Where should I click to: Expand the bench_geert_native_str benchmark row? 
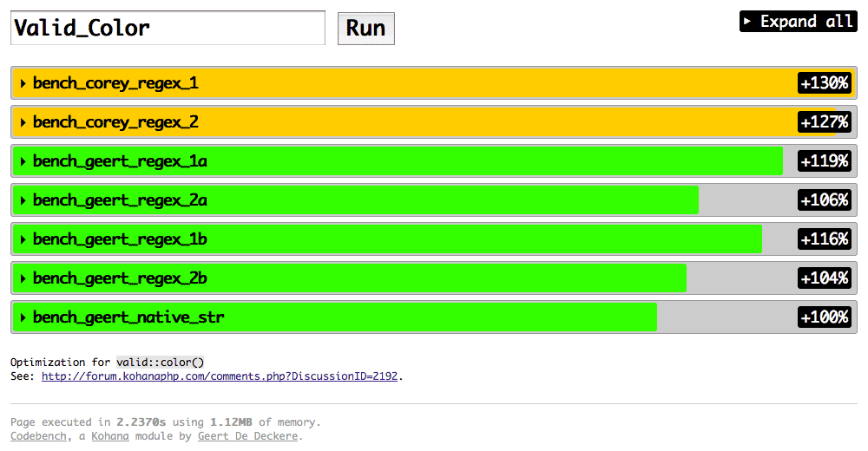point(128,317)
